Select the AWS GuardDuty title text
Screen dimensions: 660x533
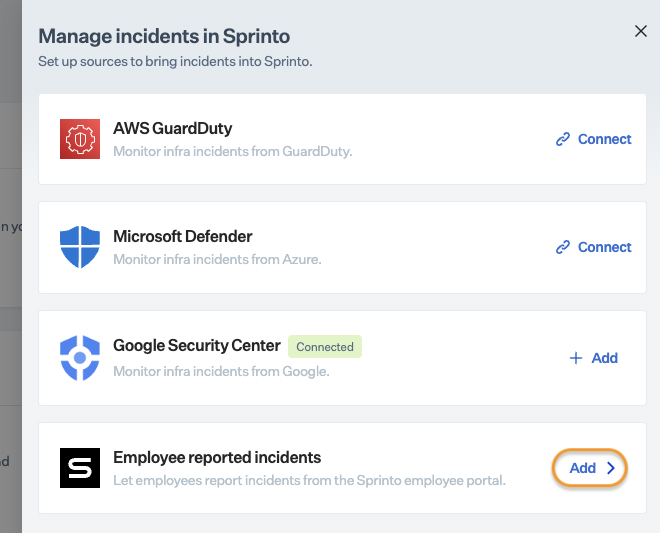173,128
